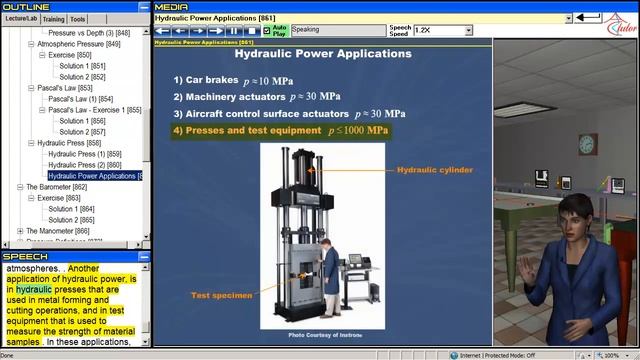
Task: Click the zoom magnifier icon in status bar
Action: coord(599,356)
